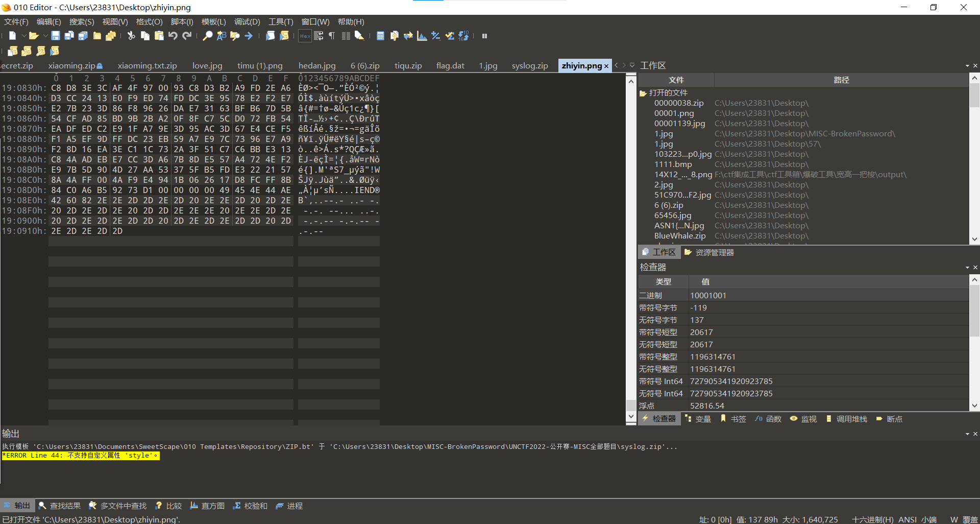The width and height of the screenshot is (980, 524).
Task: Toggle the Hex edit-as mode button
Action: 305,36
